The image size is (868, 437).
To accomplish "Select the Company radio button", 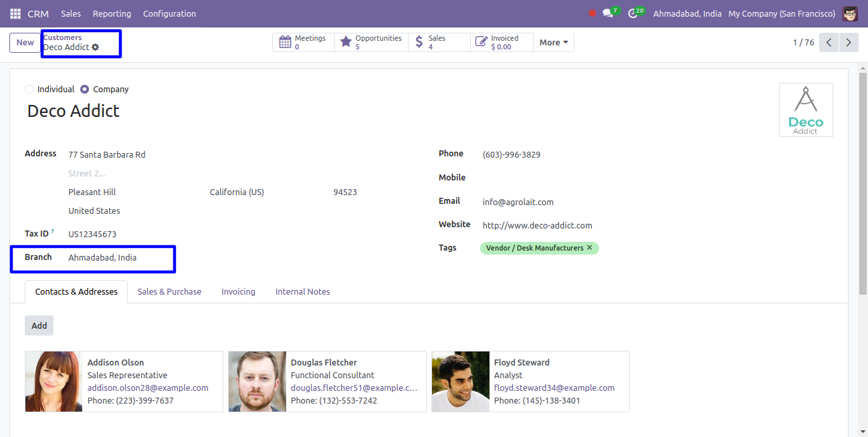I will 85,90.
